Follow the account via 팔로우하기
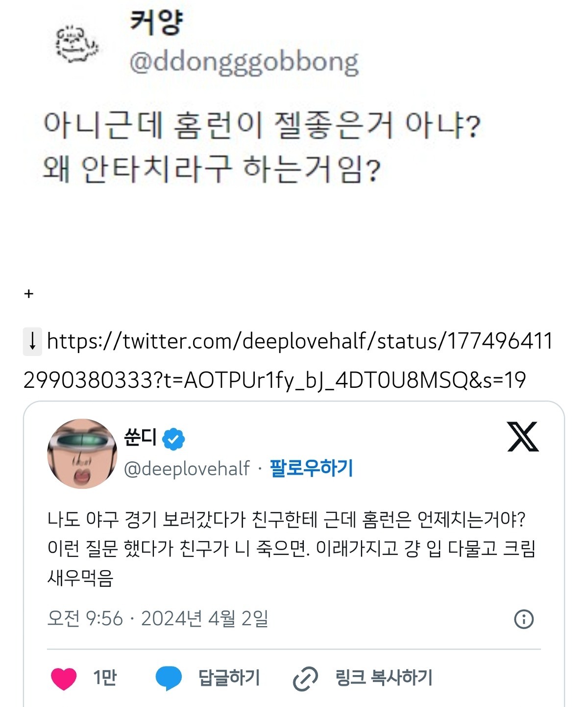Screen dimensions: 588x707 coord(312,468)
